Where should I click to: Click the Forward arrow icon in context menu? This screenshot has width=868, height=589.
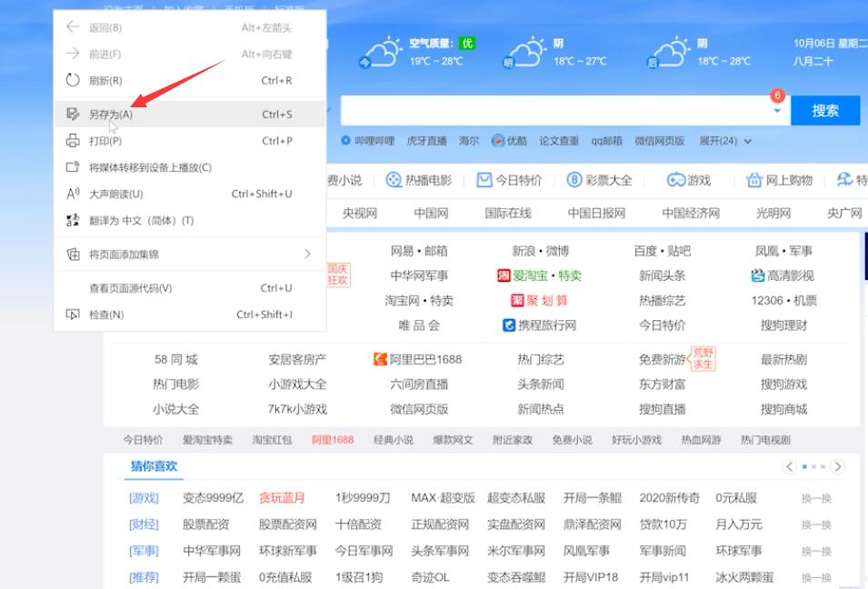[73, 53]
